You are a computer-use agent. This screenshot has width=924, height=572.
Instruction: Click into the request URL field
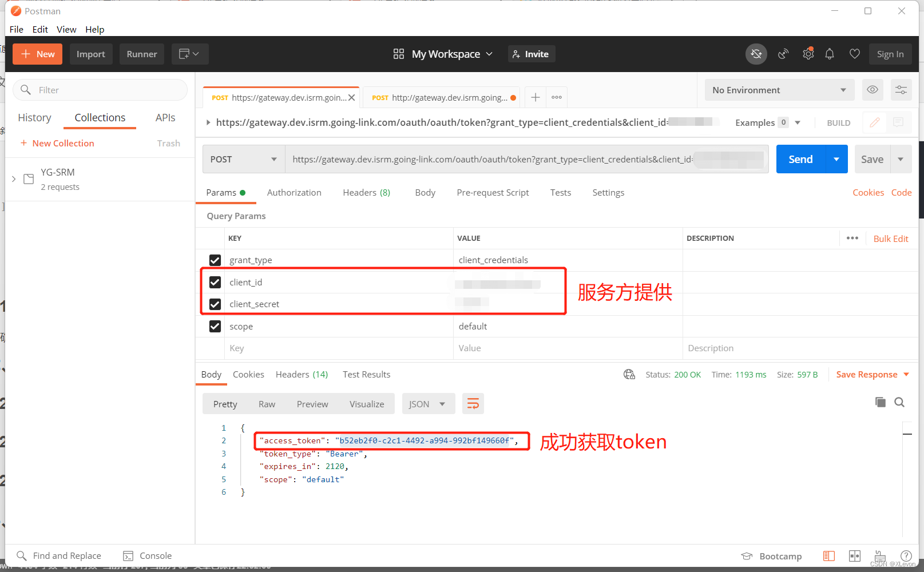[526, 159]
